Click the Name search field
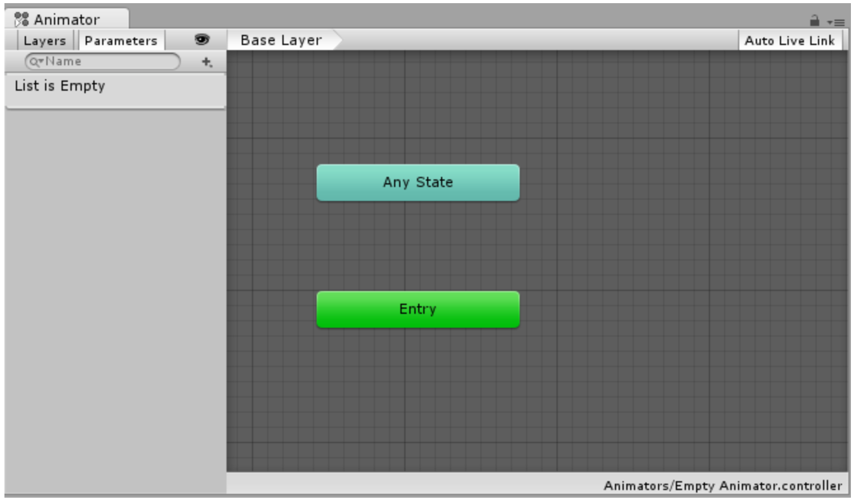 pos(102,61)
